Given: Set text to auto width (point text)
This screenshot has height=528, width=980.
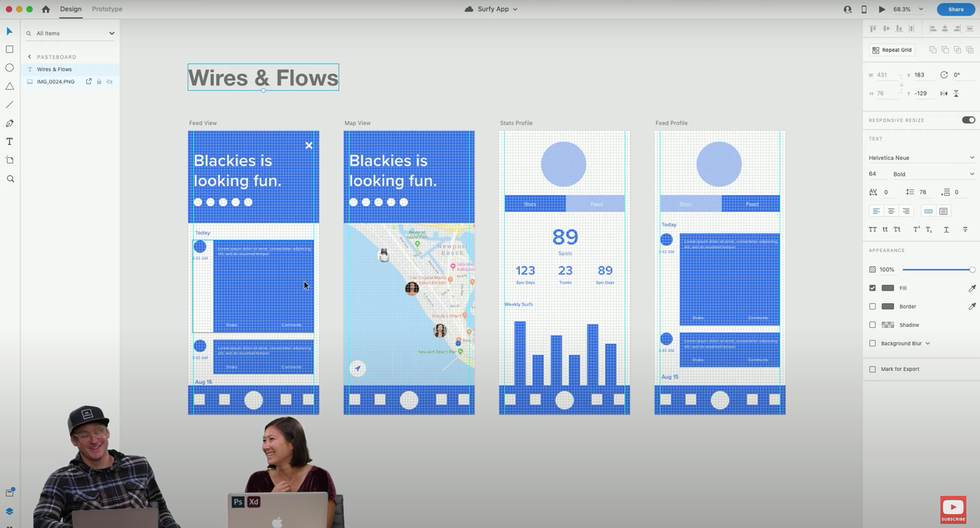Looking at the screenshot, I should (x=928, y=211).
